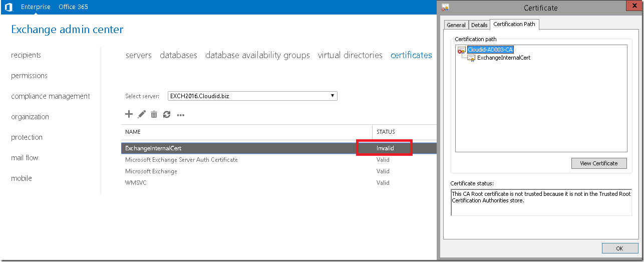The image size is (644, 262).
Task: Navigate to mail flow section
Action: tap(25, 158)
